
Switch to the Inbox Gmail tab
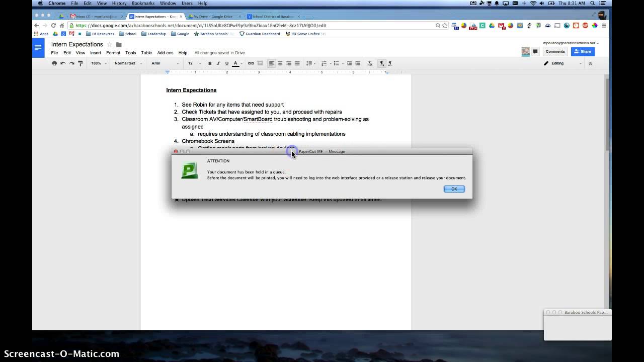pyautogui.click(x=96, y=17)
